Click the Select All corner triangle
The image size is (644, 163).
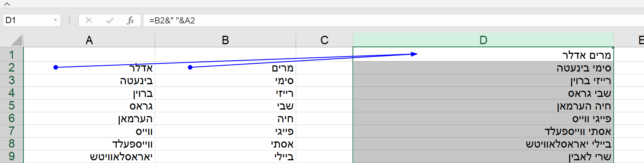click(17, 40)
